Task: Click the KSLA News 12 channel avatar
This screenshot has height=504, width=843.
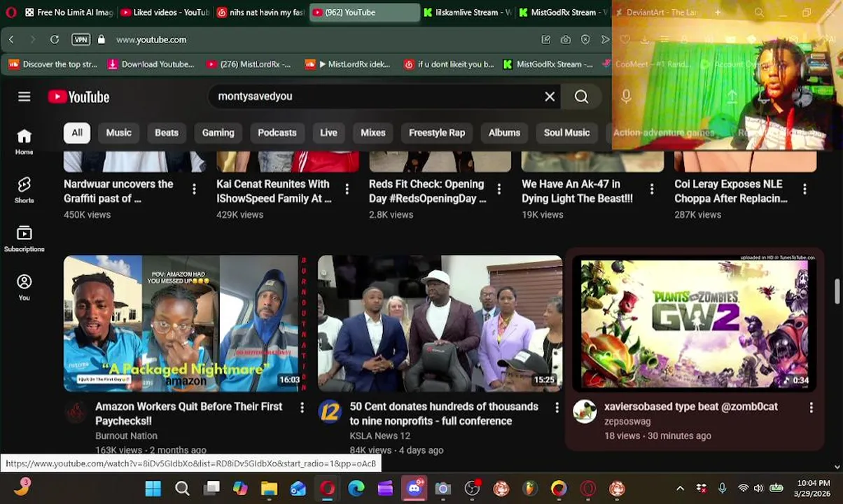Action: 330,412
